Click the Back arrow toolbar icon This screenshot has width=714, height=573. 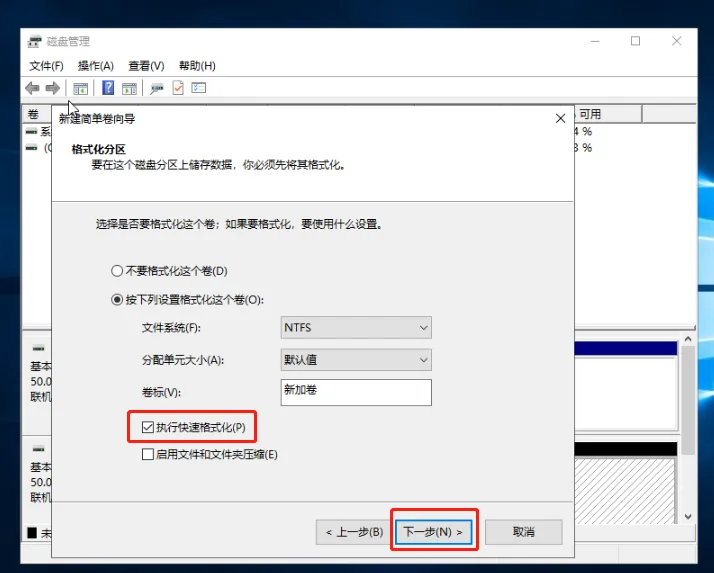(x=32, y=88)
